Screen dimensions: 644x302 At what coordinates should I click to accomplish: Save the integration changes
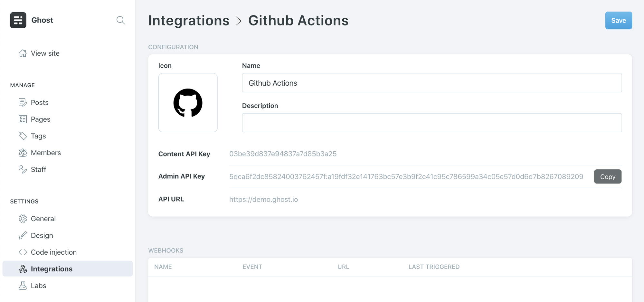click(618, 20)
